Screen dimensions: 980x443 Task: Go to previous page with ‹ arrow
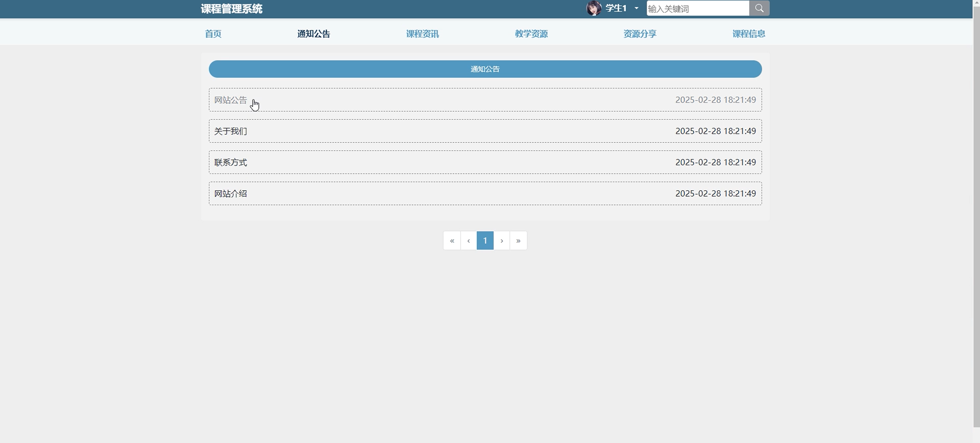468,241
